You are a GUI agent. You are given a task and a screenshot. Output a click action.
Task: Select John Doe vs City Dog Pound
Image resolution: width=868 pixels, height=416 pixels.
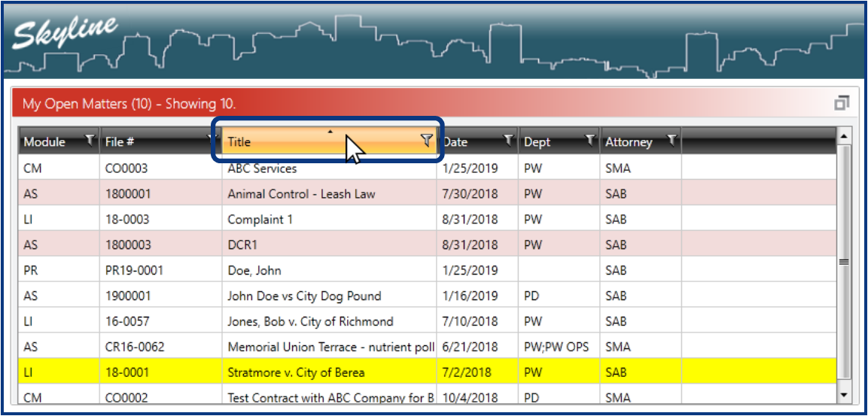point(304,296)
